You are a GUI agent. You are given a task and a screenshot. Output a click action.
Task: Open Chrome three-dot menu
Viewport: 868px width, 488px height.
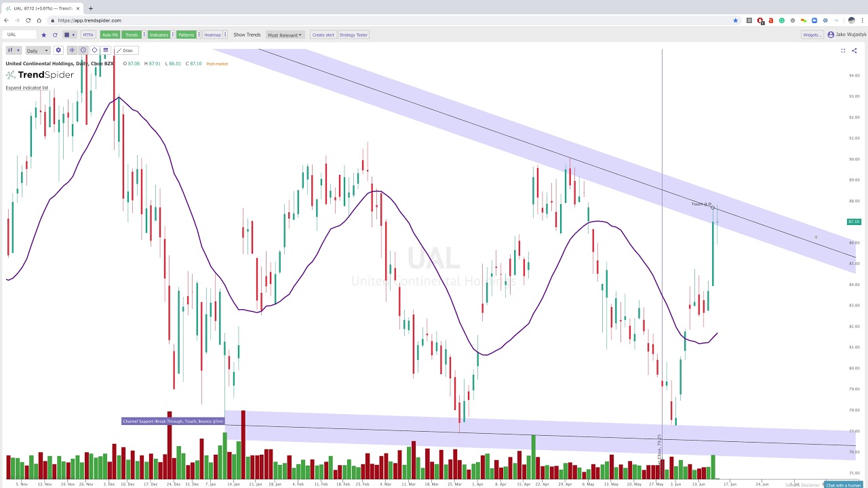[x=863, y=20]
